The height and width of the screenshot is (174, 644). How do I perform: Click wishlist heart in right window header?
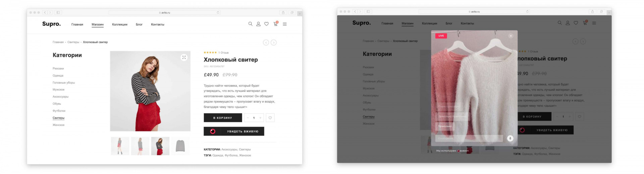[576, 23]
